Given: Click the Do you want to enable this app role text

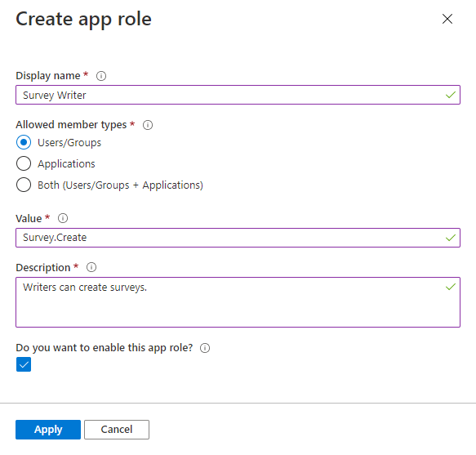Looking at the screenshot, I should (105, 348).
